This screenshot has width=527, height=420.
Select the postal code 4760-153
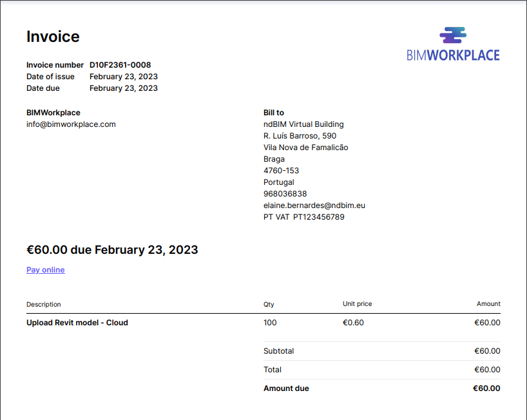tap(281, 171)
